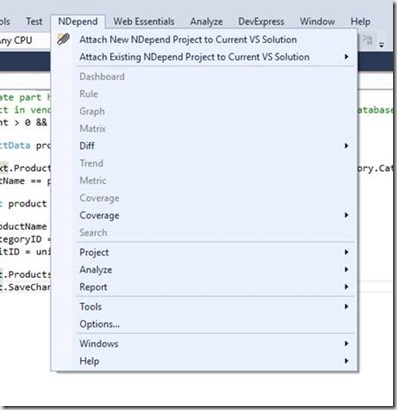This screenshot has height=410, width=397.
Task: Expand submenu arrow for Attach Existing NDepend Project
Action: coord(347,57)
